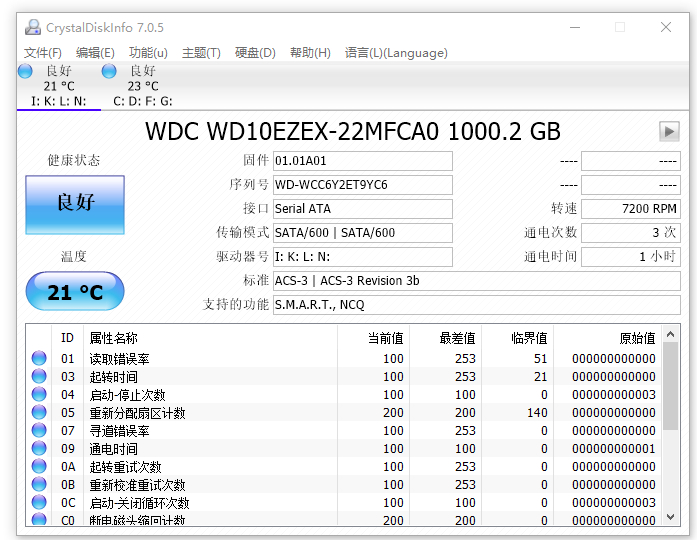Click the Serial ATA interface field
This screenshot has width=697, height=540.
pos(363,209)
